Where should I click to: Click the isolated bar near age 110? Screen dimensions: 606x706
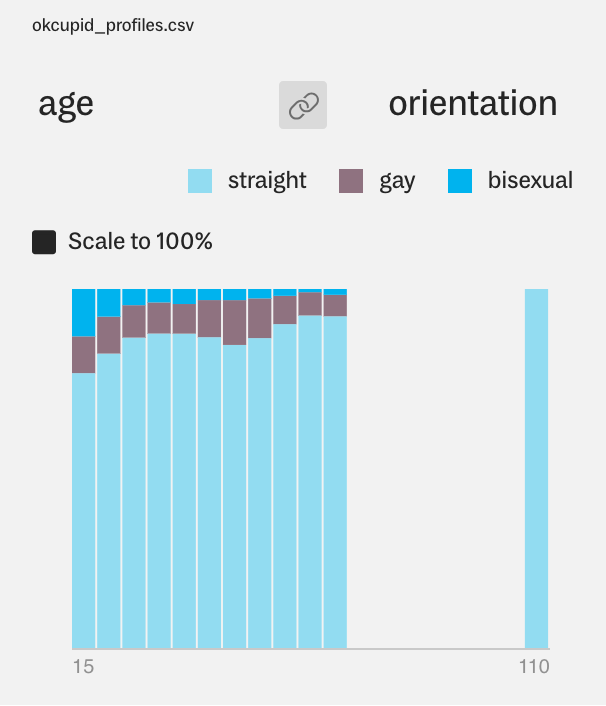pos(536,468)
